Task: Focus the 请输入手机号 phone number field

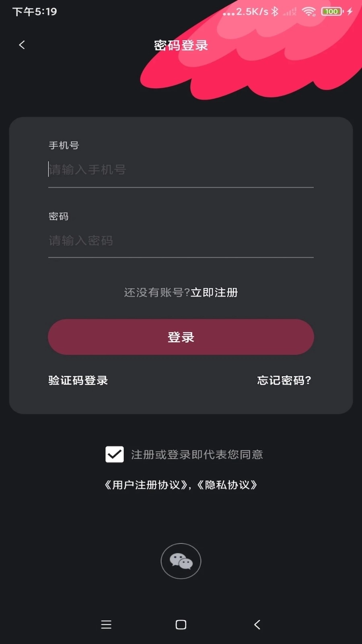Action: tap(181, 170)
